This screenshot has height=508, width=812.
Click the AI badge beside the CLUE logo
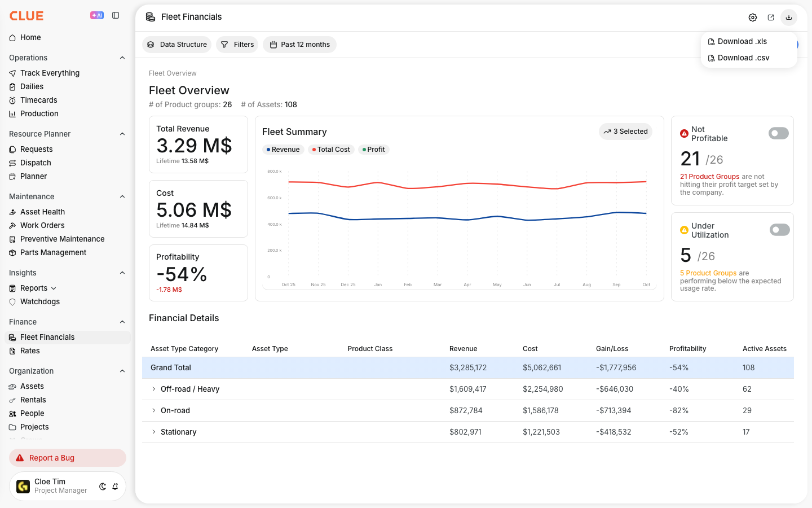[x=97, y=15]
